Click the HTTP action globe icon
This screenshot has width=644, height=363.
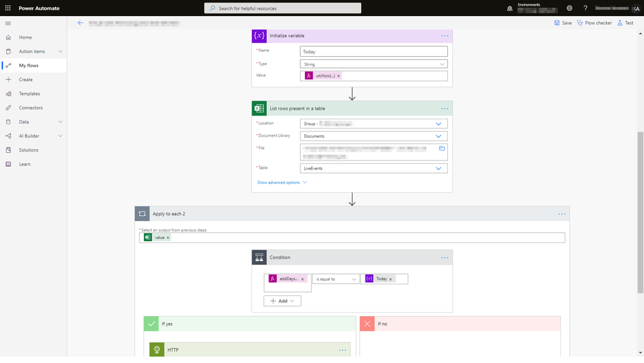click(157, 349)
